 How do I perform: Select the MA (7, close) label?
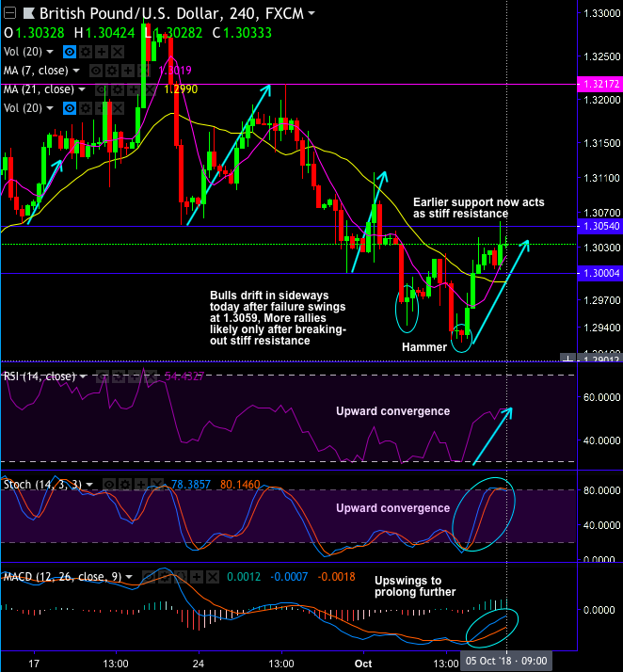pyautogui.click(x=36, y=71)
